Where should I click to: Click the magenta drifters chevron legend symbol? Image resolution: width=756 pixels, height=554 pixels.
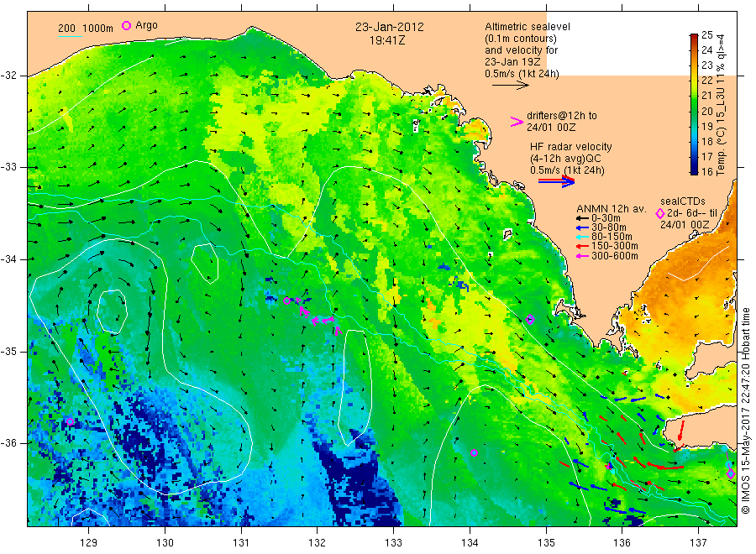517,122
